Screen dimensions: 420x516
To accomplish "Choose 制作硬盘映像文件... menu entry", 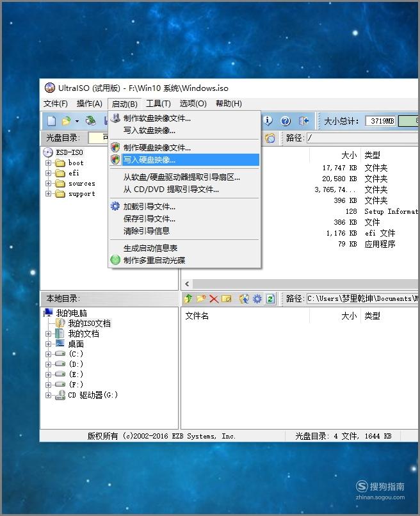I will pyautogui.click(x=184, y=147).
